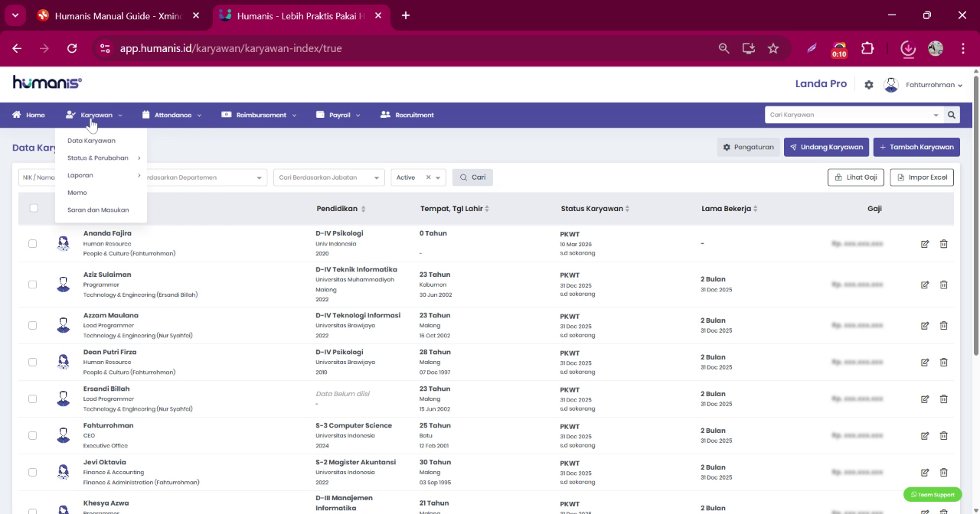Edit Jevi Oktavia's employee record
Viewport: 980px width, 514px height.
click(925, 472)
